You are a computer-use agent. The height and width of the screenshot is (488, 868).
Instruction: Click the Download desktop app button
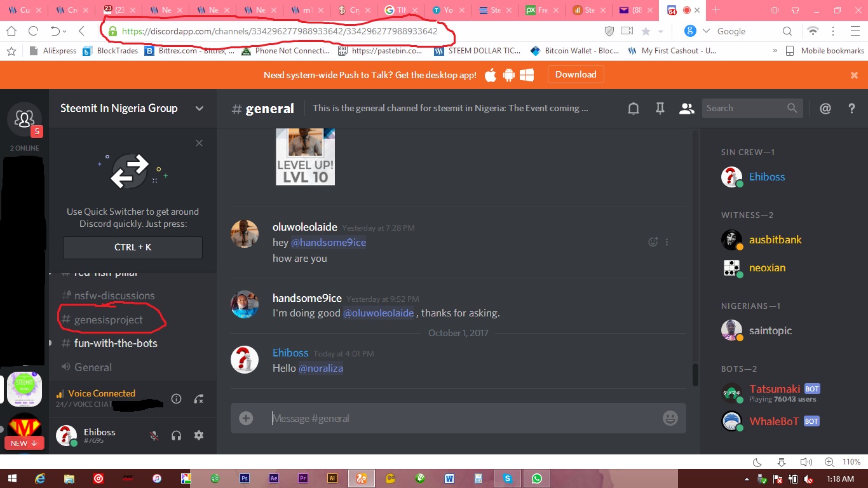(x=575, y=74)
